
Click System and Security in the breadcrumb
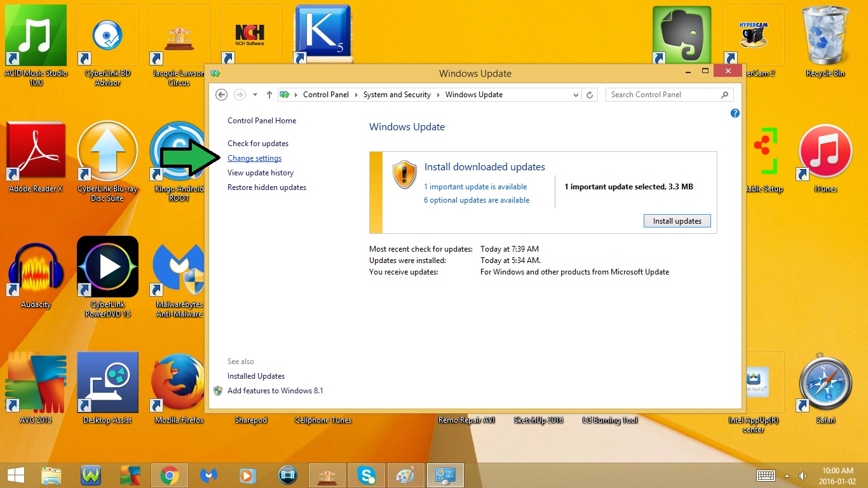point(397,95)
